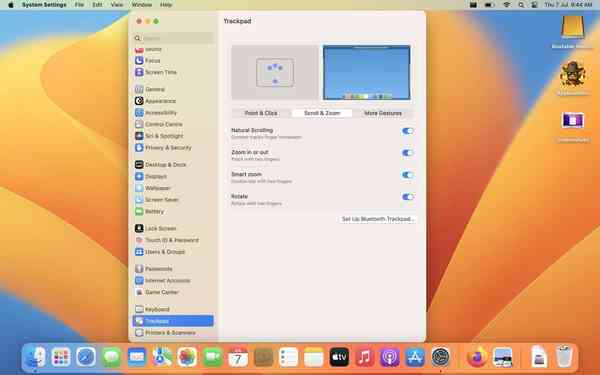600x375 pixels.
Task: Toggle the Rotate switch
Action: [x=408, y=197]
